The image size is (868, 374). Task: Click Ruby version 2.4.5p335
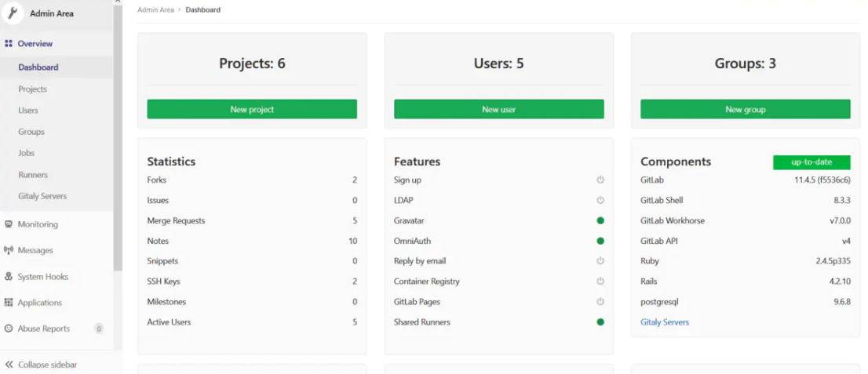[833, 261]
